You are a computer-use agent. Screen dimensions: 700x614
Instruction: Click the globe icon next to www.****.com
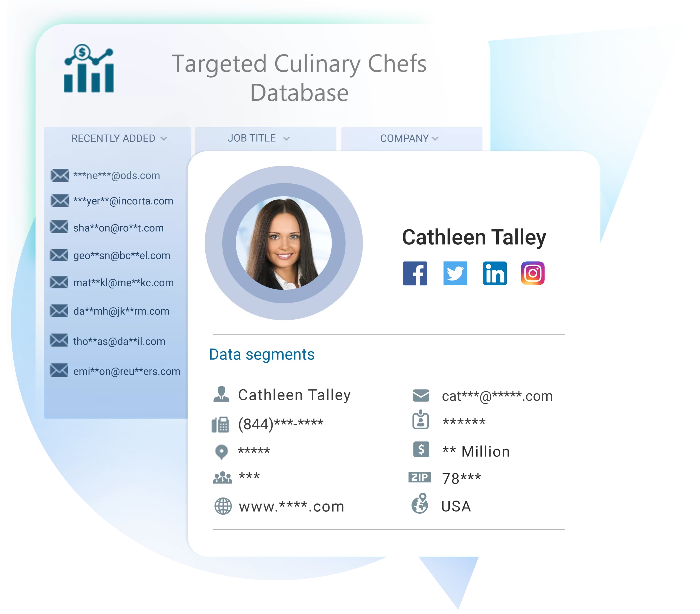[x=216, y=505]
